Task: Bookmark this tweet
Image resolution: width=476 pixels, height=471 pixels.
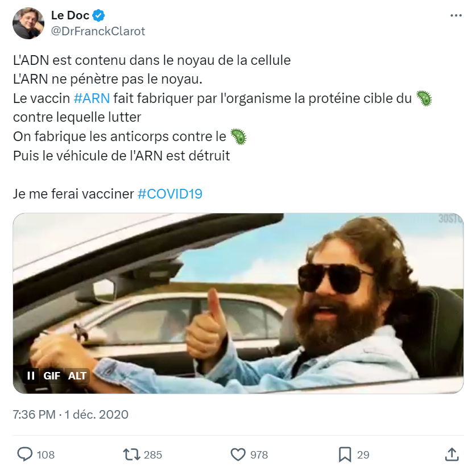Action: [345, 455]
